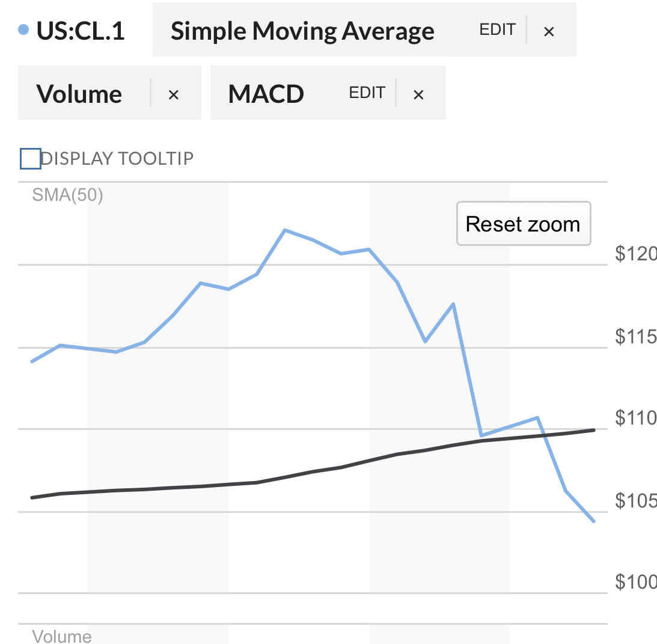Click the $120 price axis label
The width and height of the screenshot is (657, 644).
(x=635, y=253)
